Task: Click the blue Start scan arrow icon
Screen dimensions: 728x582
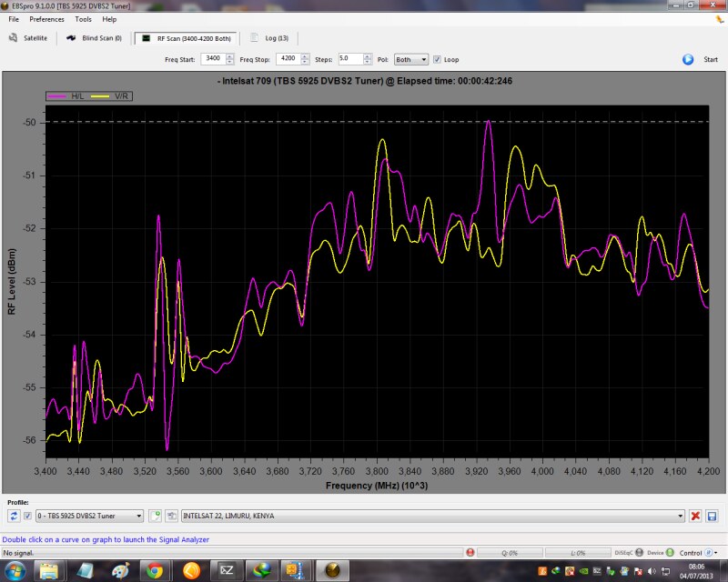Action: point(688,59)
